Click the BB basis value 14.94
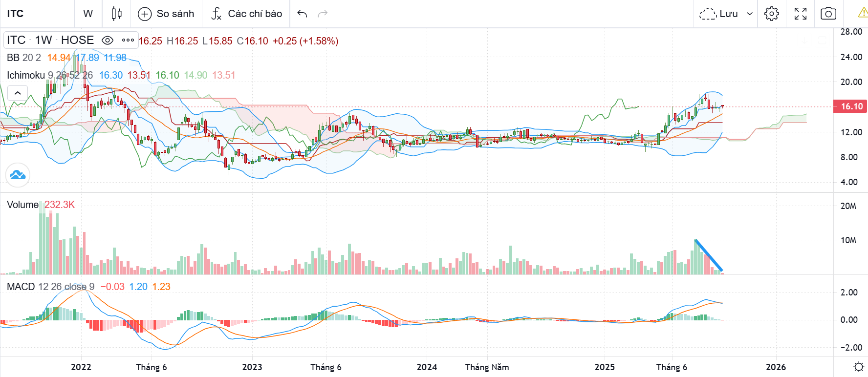This screenshot has height=377, width=868. pos(59,58)
